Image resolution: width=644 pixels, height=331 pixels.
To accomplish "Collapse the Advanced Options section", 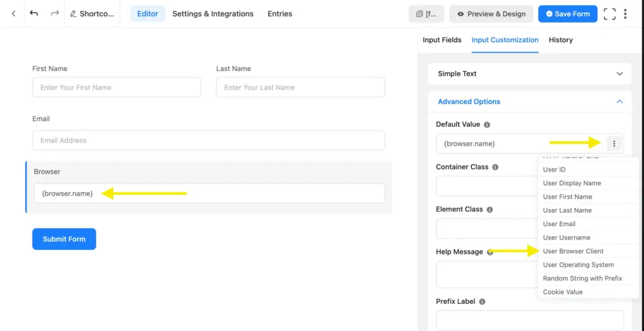I will (530, 102).
